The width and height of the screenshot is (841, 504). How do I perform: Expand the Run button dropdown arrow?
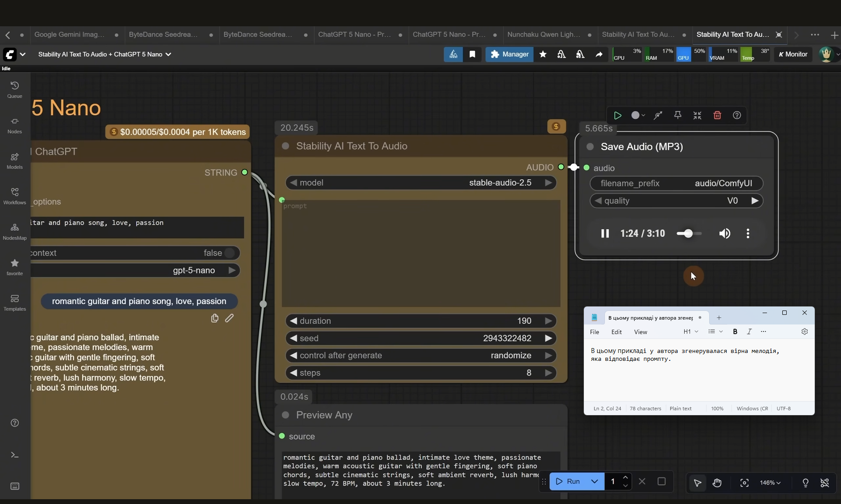(x=594, y=481)
